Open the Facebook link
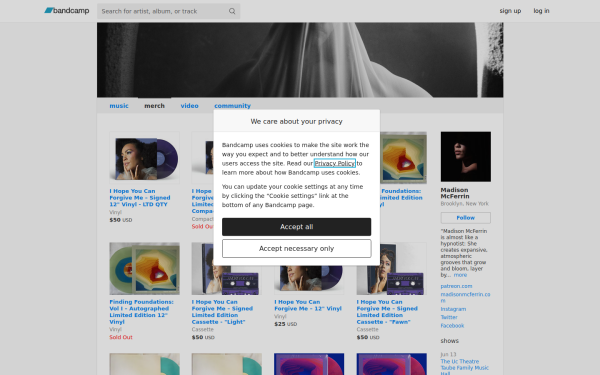 tap(452, 326)
